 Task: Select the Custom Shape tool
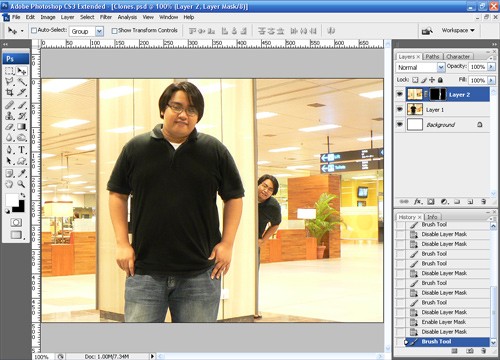[x=22, y=161]
